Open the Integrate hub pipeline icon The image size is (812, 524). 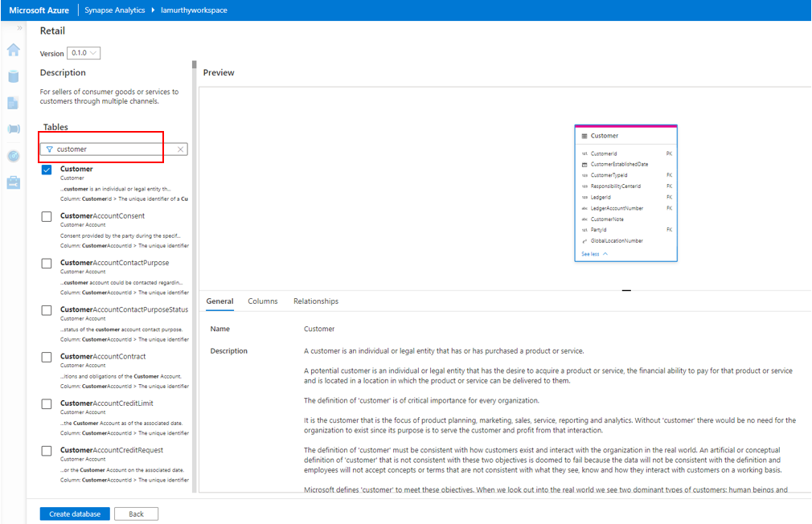(x=14, y=129)
